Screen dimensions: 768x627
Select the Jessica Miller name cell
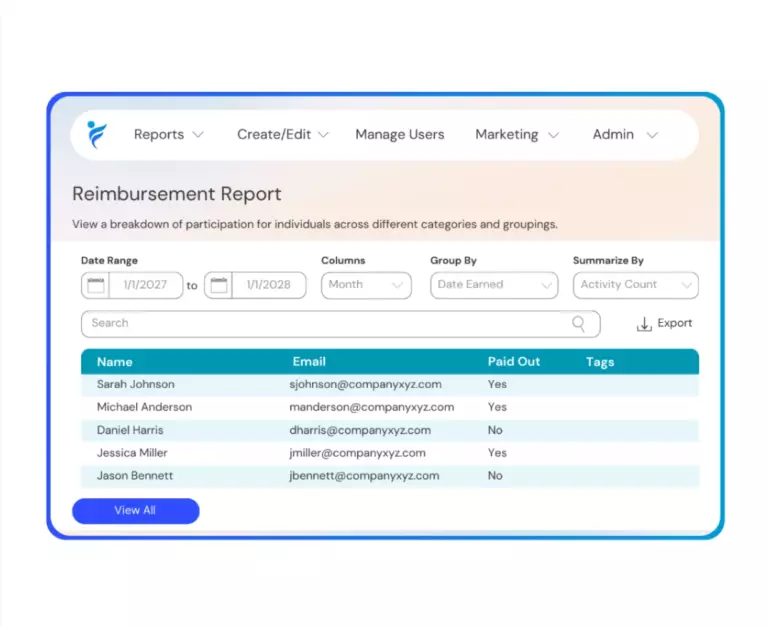[x=132, y=453]
